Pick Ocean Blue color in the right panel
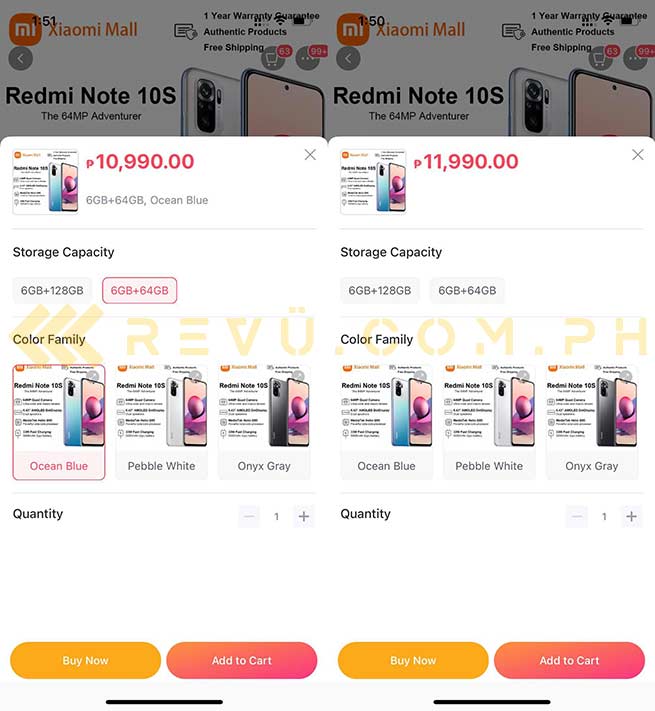 click(386, 422)
